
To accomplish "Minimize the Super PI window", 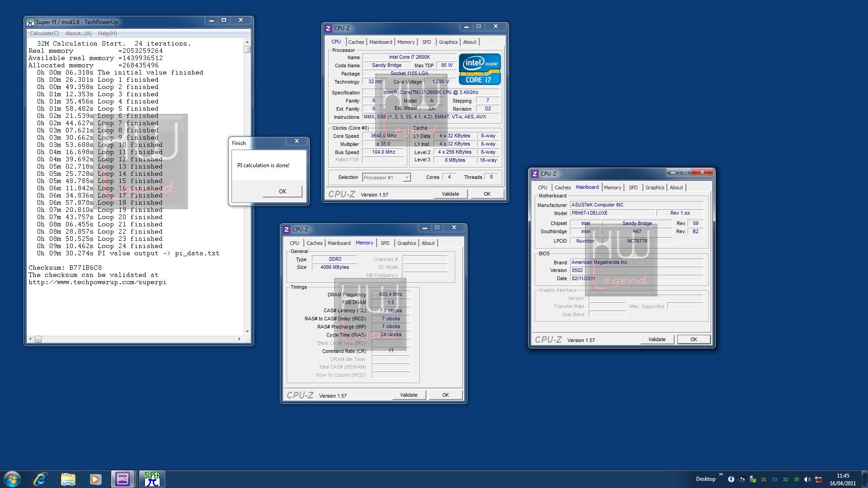I will coord(211,20).
